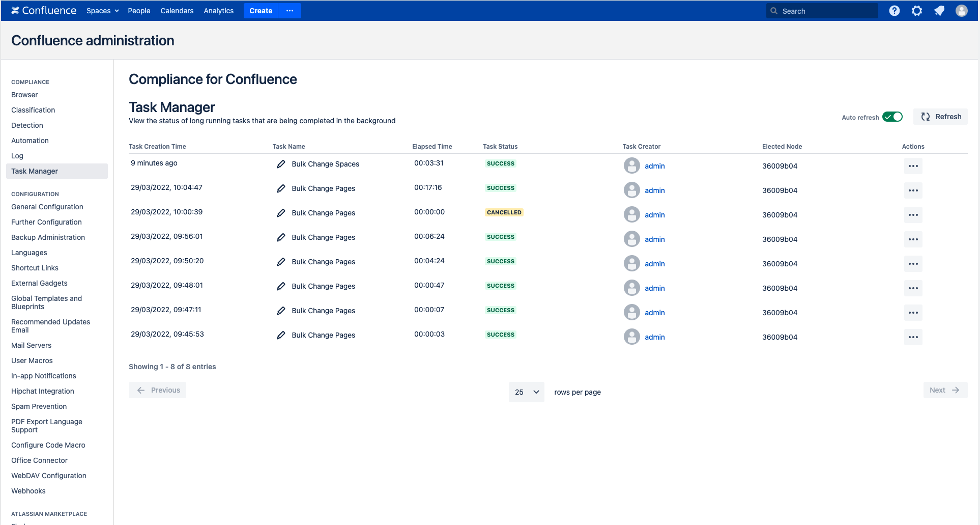
Task: Click the Search input field
Action: (x=827, y=11)
